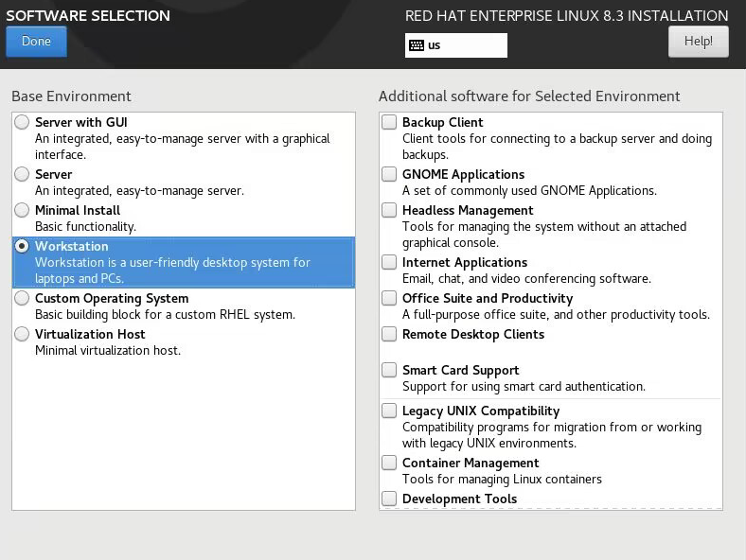This screenshot has width=746, height=560.
Task: Choose Minimal Install radio button
Action: click(22, 210)
